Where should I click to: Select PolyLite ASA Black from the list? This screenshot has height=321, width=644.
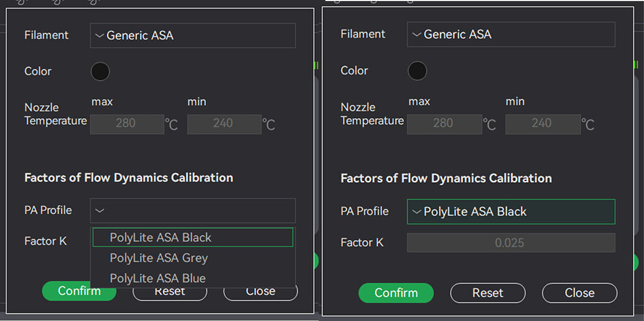pos(193,237)
